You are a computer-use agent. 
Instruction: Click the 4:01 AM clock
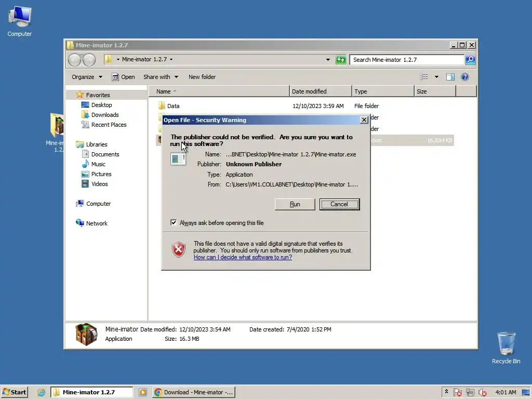click(x=506, y=392)
